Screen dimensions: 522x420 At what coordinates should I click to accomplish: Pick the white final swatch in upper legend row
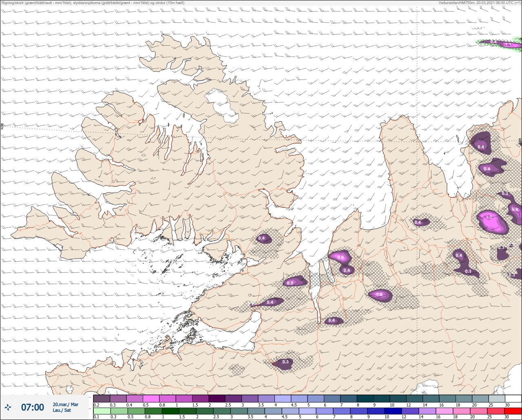(x=513, y=398)
